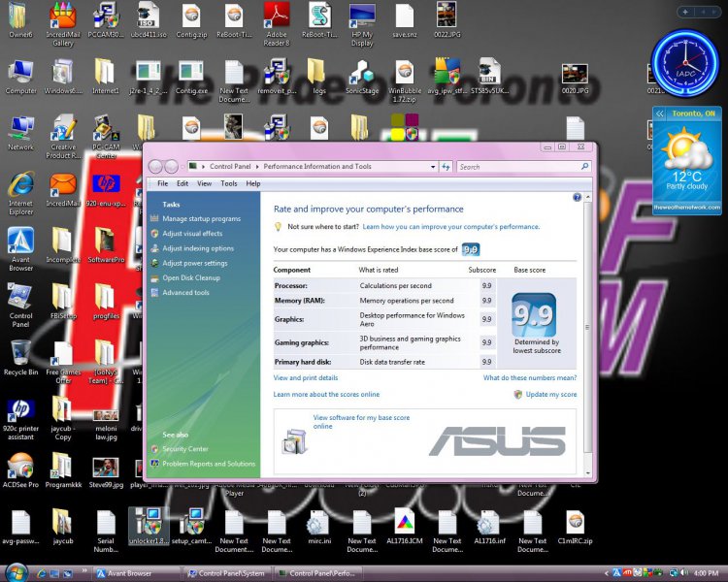This screenshot has height=582, width=728.
Task: Switch to Avant Browser taskbar button
Action: [137, 573]
